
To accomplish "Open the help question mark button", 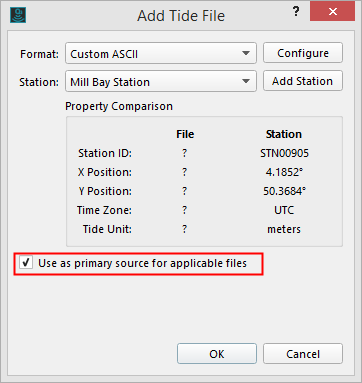I will coord(296,12).
